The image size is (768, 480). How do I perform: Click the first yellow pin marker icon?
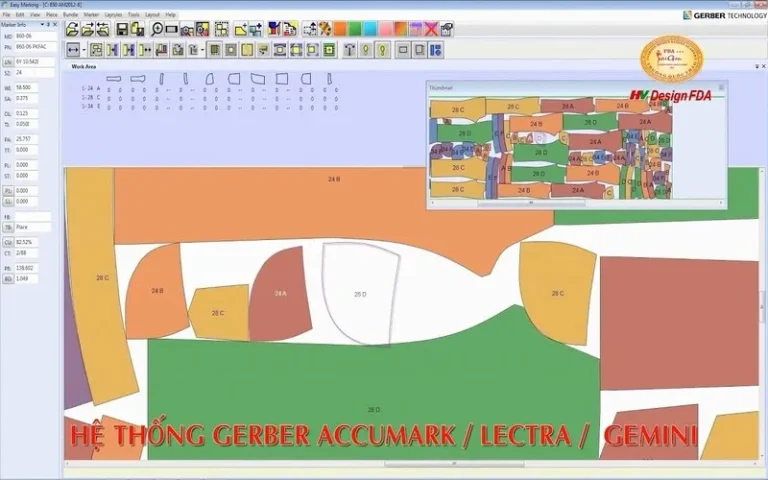coord(365,50)
